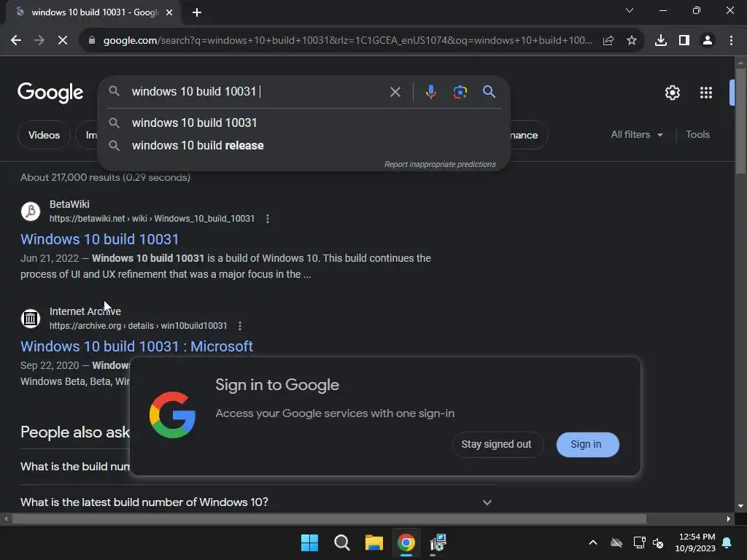This screenshot has height=560, width=747.
Task: Clear the search box text
Action: [x=395, y=92]
